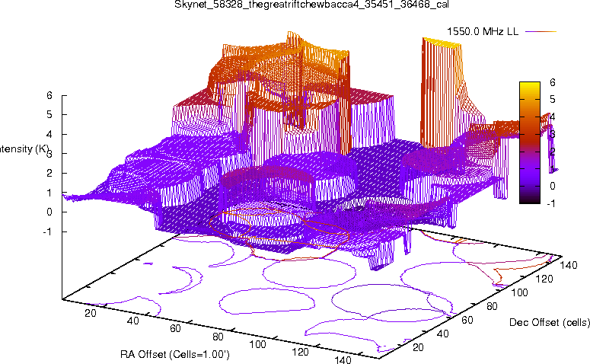Click the Dec Offset tick label 120

pos(544,279)
